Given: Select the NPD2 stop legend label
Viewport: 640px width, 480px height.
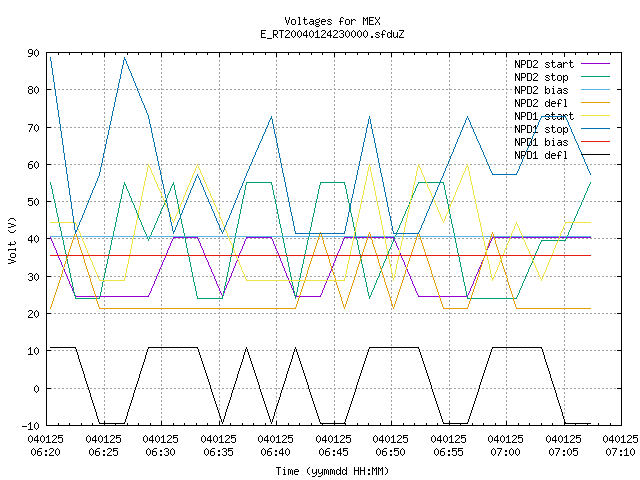Looking at the screenshot, I should point(541,77).
